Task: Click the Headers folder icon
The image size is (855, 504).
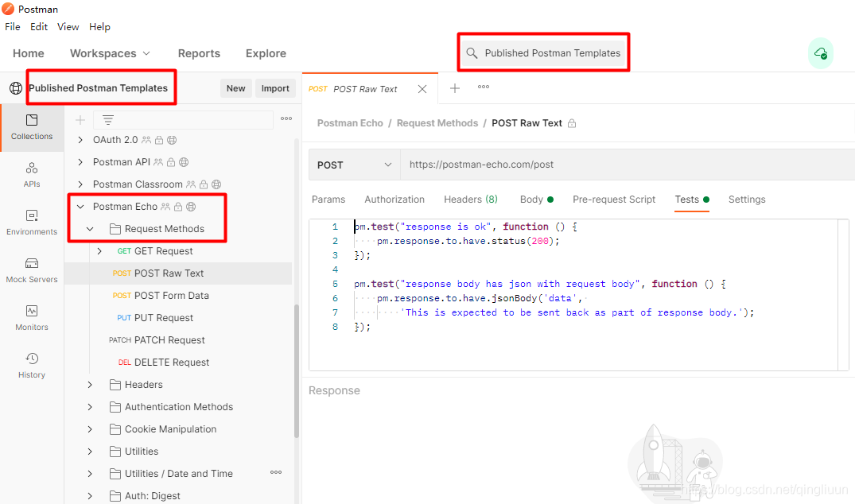Action: (115, 385)
